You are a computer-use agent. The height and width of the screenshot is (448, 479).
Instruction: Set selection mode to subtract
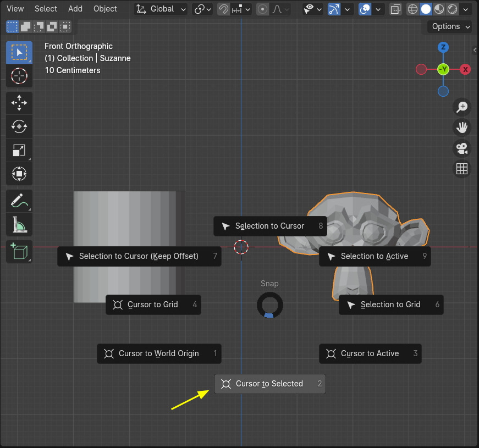point(38,26)
